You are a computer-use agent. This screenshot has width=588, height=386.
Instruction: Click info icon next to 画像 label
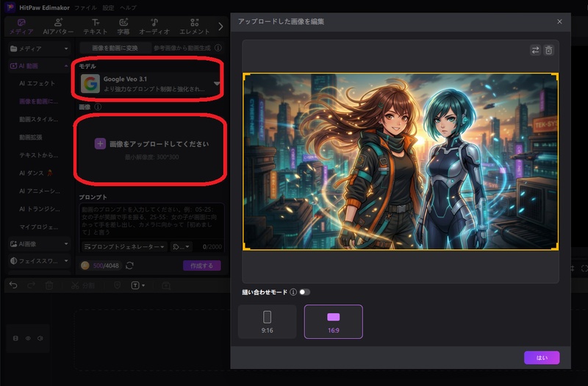[x=98, y=107]
